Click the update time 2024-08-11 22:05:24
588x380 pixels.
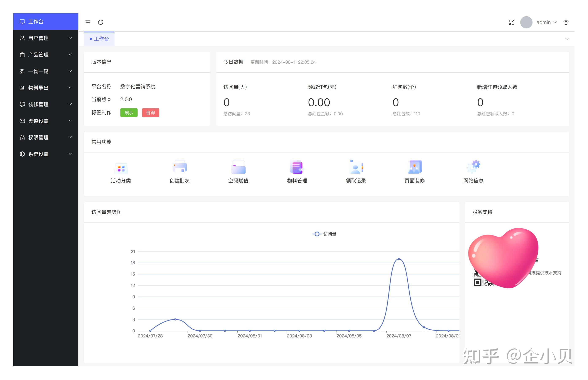pyautogui.click(x=294, y=62)
